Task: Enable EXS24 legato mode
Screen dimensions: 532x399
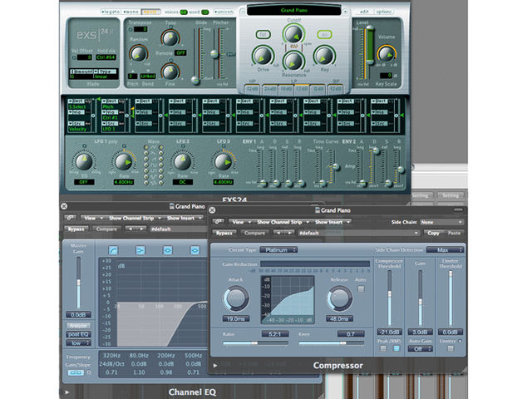Action: click(x=111, y=12)
